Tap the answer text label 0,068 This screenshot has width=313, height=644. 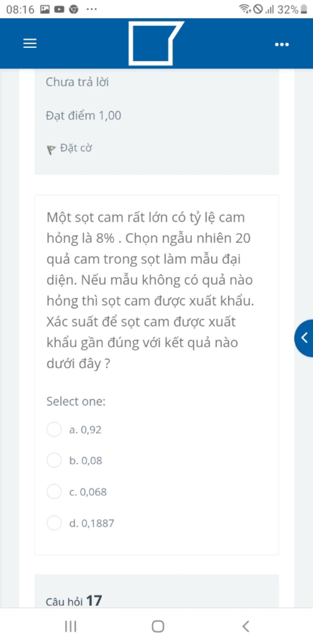coord(93,492)
